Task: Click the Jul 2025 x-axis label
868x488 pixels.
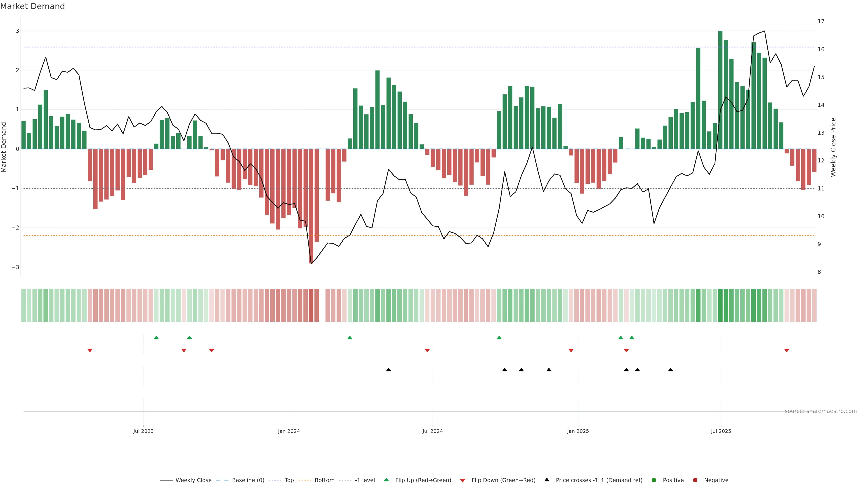Action: tap(721, 431)
